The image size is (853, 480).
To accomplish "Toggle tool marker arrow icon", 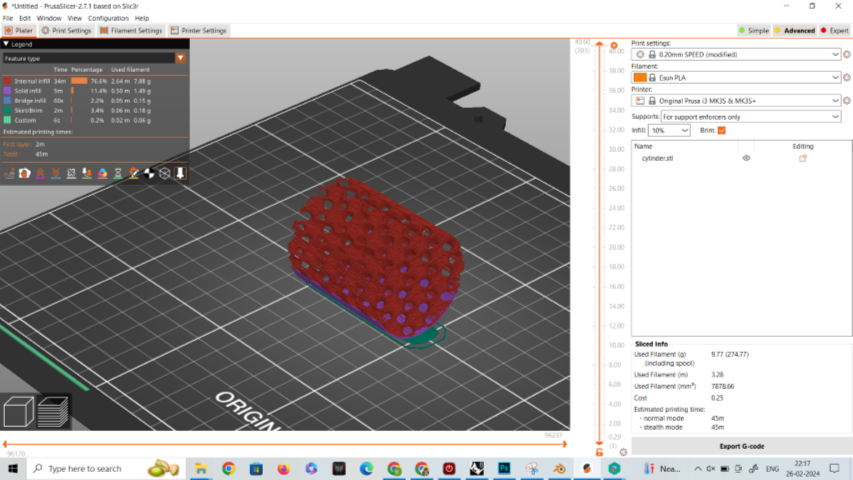I will pyautogui.click(x=180, y=173).
